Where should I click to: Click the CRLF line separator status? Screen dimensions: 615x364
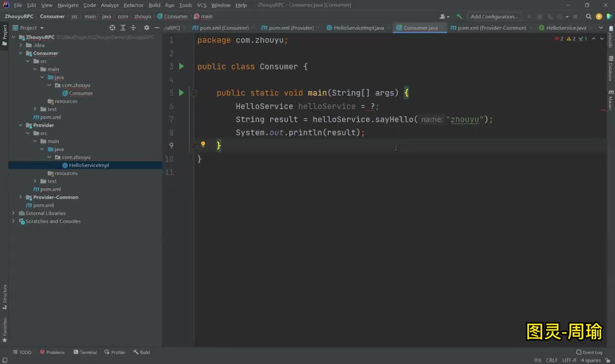click(552, 360)
